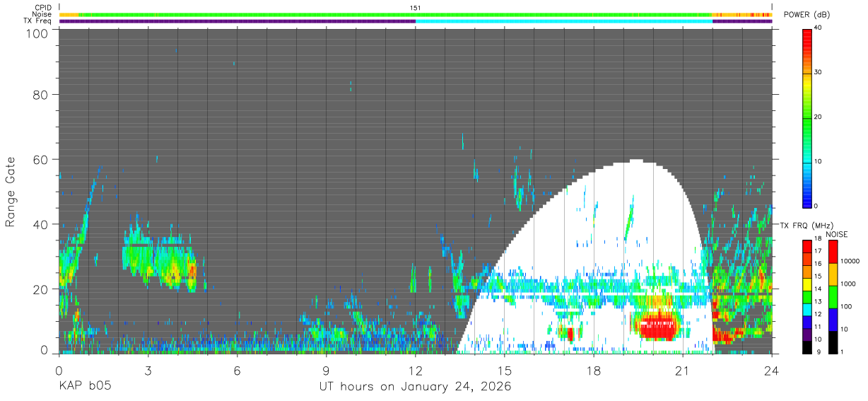Screen dimensions: 868x401
Task: Click 'UT hours on January 24, 2026' axis title
Action: tap(415, 387)
